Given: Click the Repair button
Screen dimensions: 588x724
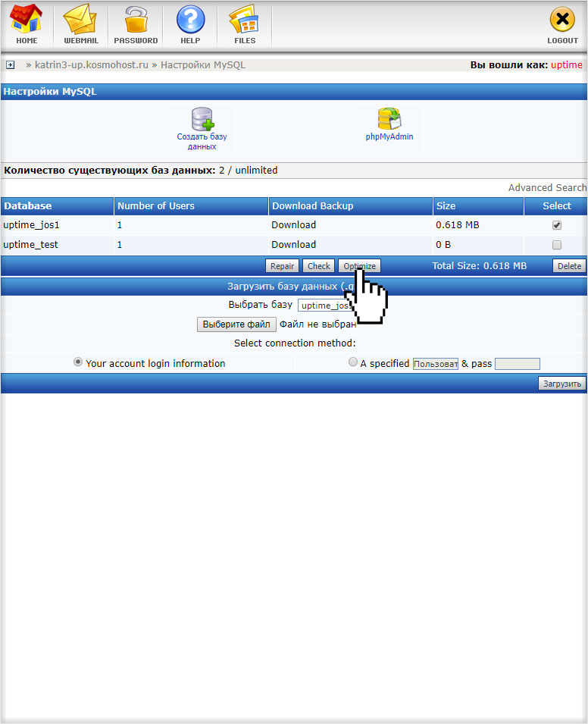Looking at the screenshot, I should [282, 266].
